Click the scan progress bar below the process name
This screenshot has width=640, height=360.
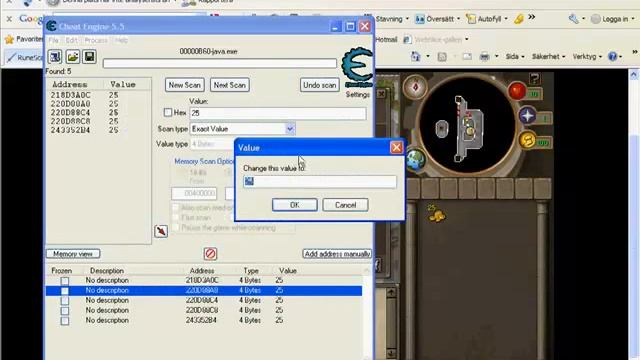point(220,63)
